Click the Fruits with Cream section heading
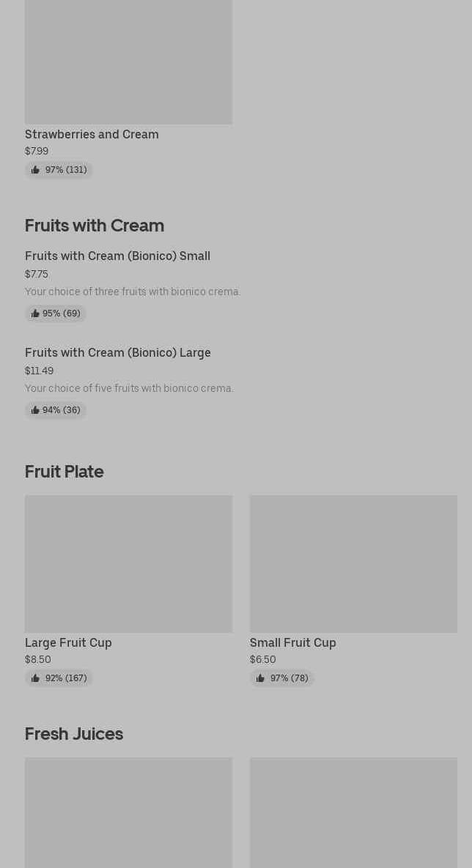Viewport: 472px width, 868px height. coord(95,225)
